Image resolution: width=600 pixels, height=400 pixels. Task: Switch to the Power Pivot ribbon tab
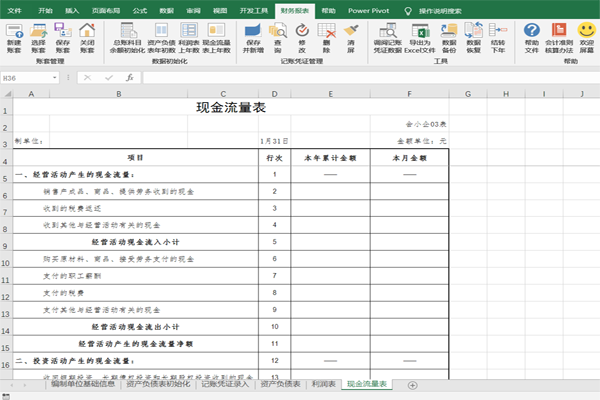[368, 11]
